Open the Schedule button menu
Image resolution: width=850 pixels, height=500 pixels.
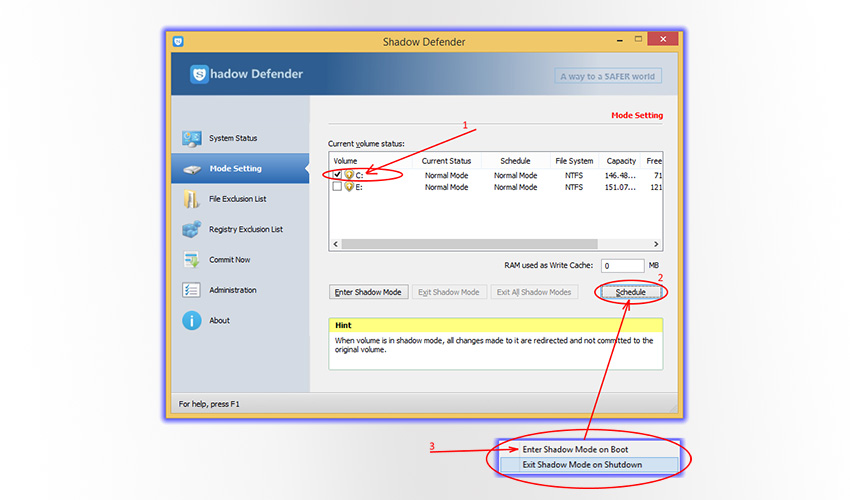[630, 292]
